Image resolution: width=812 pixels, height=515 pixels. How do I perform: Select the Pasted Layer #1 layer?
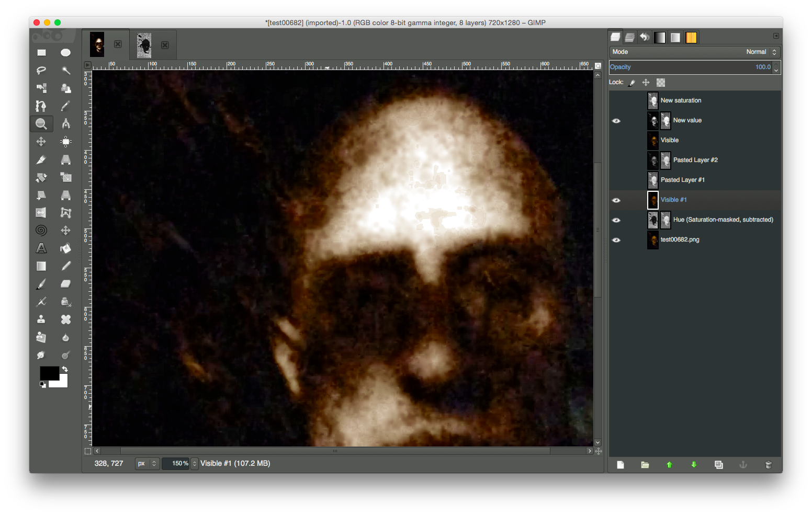[695, 180]
